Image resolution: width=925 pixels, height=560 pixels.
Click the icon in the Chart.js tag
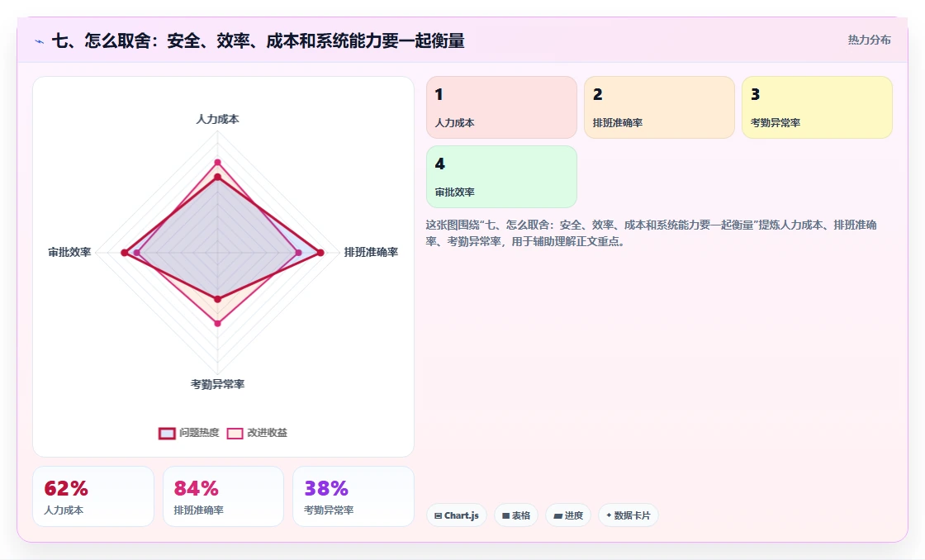pos(439,515)
